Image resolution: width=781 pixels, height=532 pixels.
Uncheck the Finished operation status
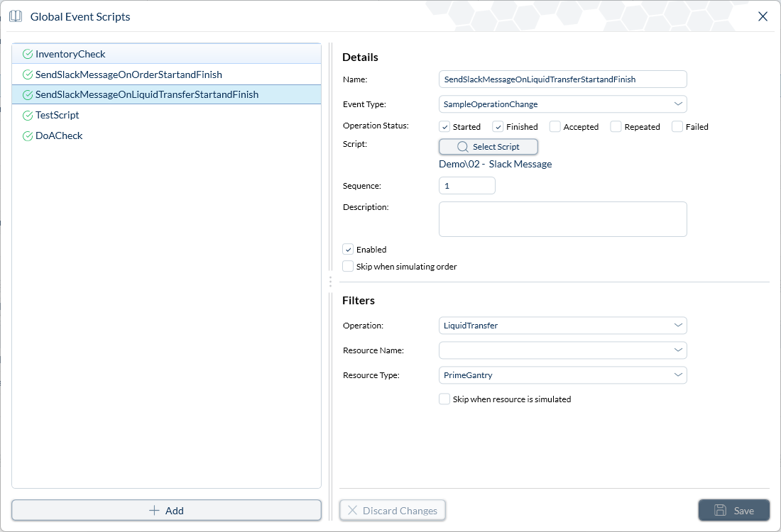[x=498, y=127]
